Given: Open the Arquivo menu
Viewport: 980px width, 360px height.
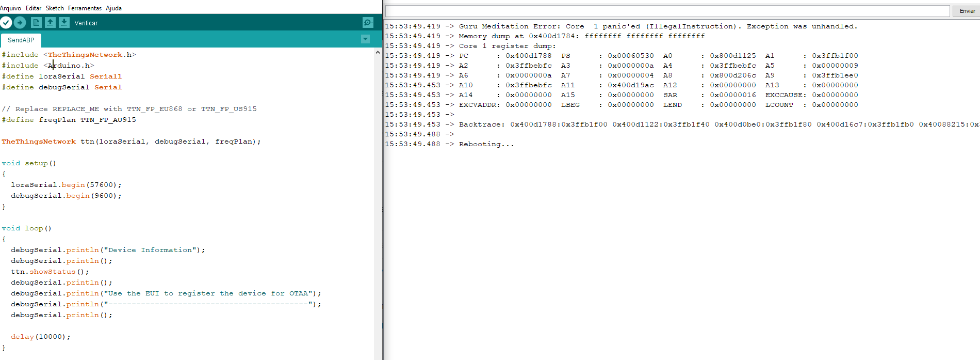Looking at the screenshot, I should pos(11,8).
